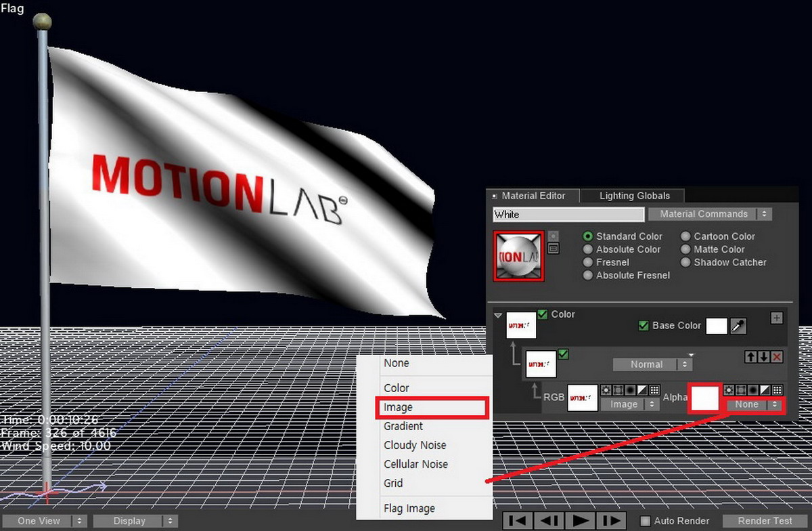The width and height of the screenshot is (812, 531).
Task: Choose Cellular Noise from the popup menu
Action: pos(415,464)
